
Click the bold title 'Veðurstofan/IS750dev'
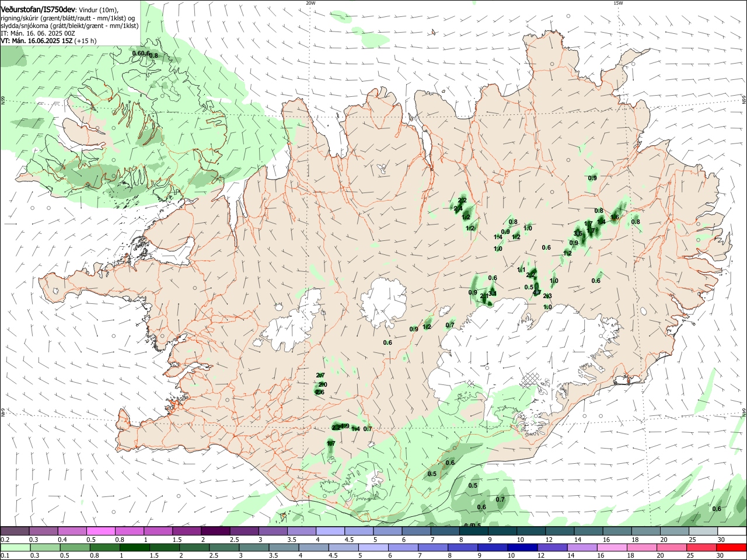pyautogui.click(x=38, y=10)
